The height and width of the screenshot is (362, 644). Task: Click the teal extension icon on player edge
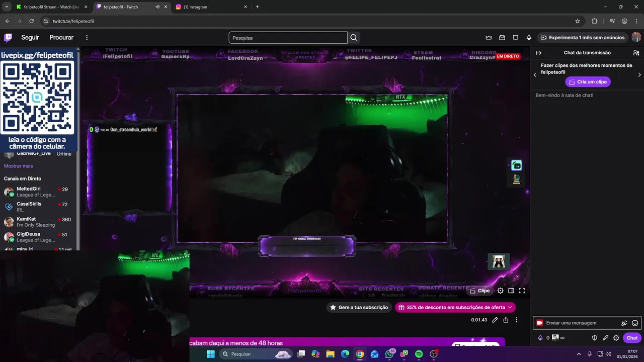[x=516, y=165]
